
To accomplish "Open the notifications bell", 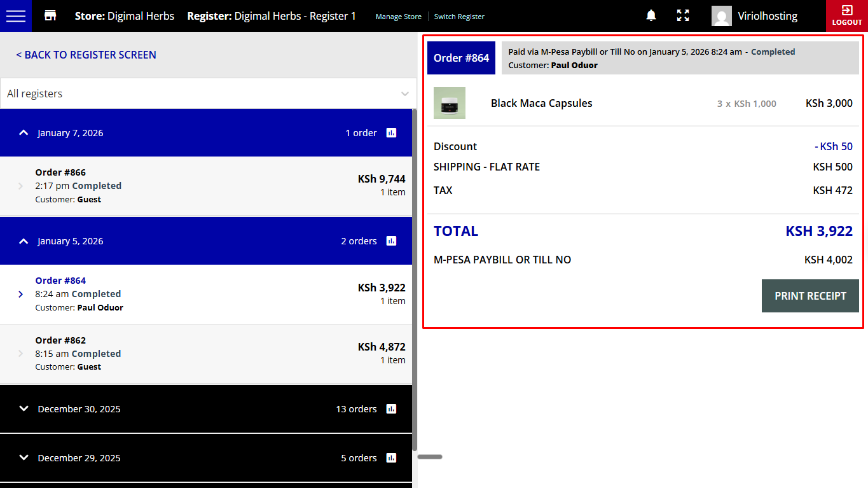I will [651, 16].
